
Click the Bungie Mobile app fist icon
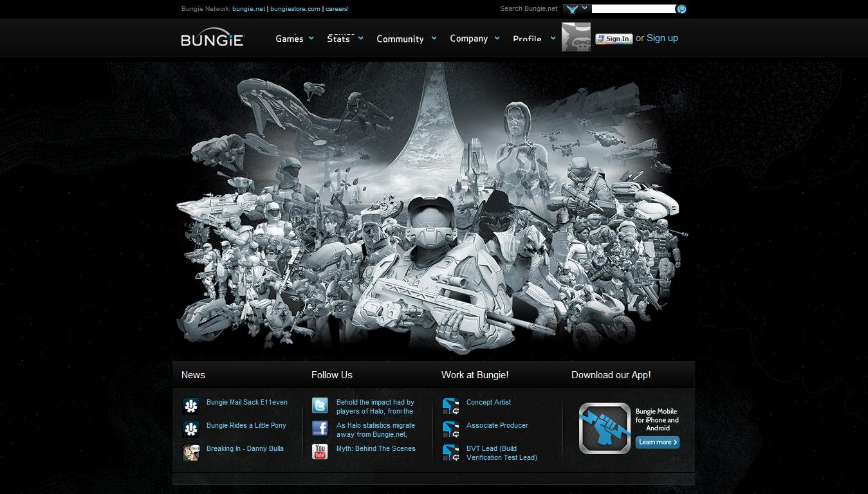(604, 428)
